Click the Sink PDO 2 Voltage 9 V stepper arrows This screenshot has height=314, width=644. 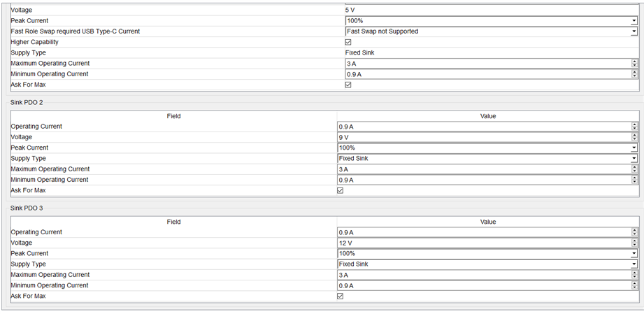click(634, 137)
